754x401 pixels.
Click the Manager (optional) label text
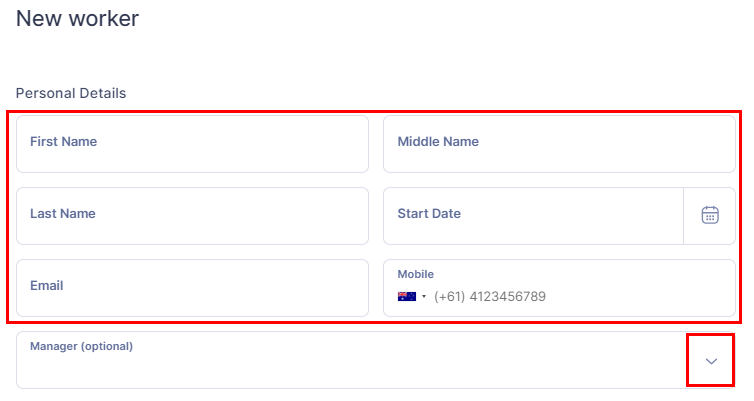click(x=81, y=346)
